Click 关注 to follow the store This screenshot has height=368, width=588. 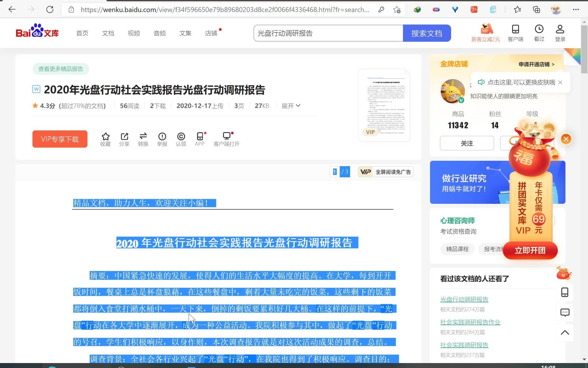point(467,143)
